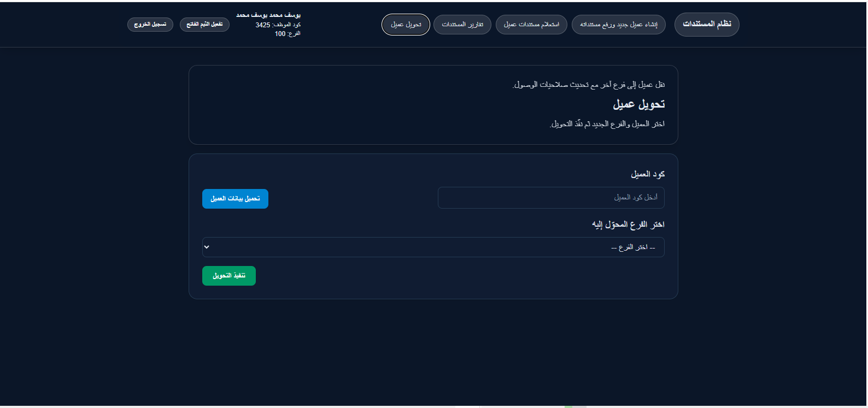868x408 pixels.
Task: Toggle light theme with تفعيل الثيم الفاتح
Action: pos(204,25)
